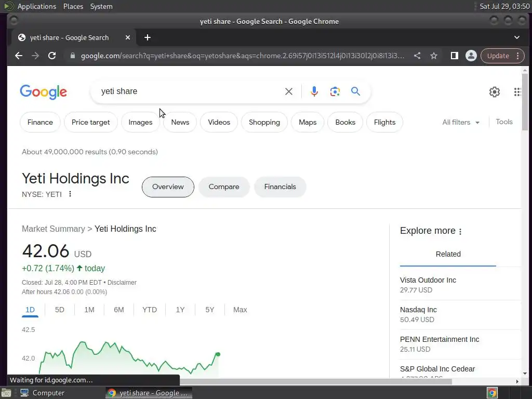Switch to Maps results
This screenshot has height=399, width=532.
coord(308,122)
